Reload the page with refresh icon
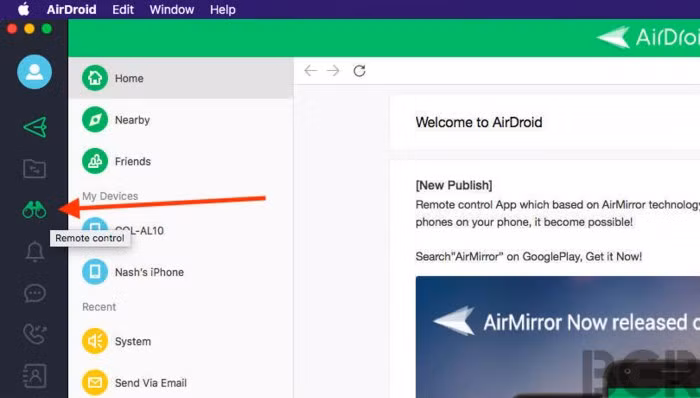700x398 pixels. [x=359, y=70]
